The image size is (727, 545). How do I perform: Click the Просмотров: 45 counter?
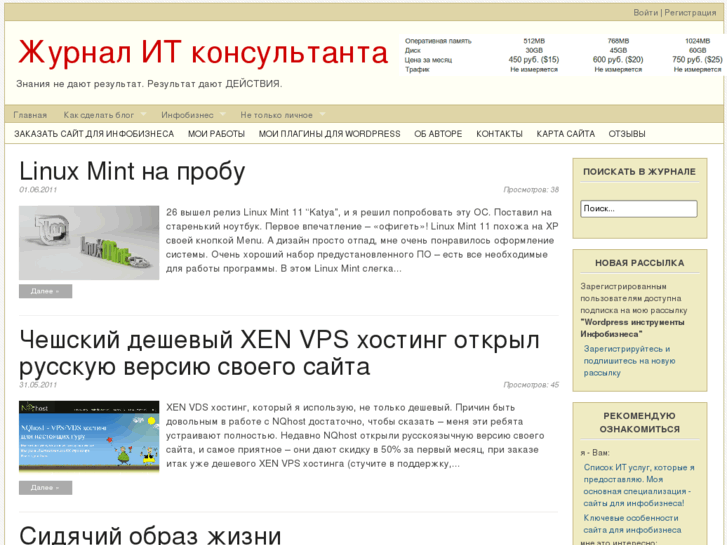click(531, 385)
